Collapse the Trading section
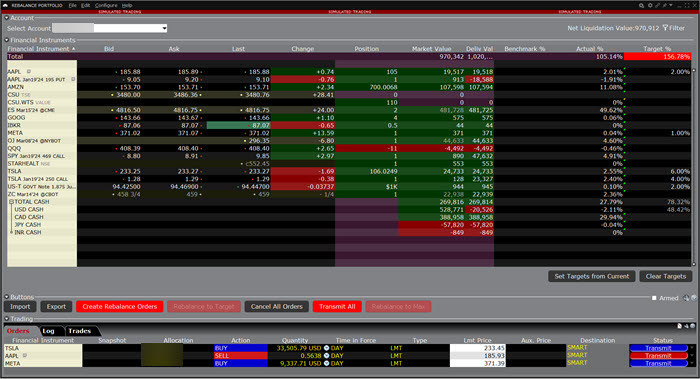Image resolution: width=700 pixels, height=379 pixels. [6, 319]
